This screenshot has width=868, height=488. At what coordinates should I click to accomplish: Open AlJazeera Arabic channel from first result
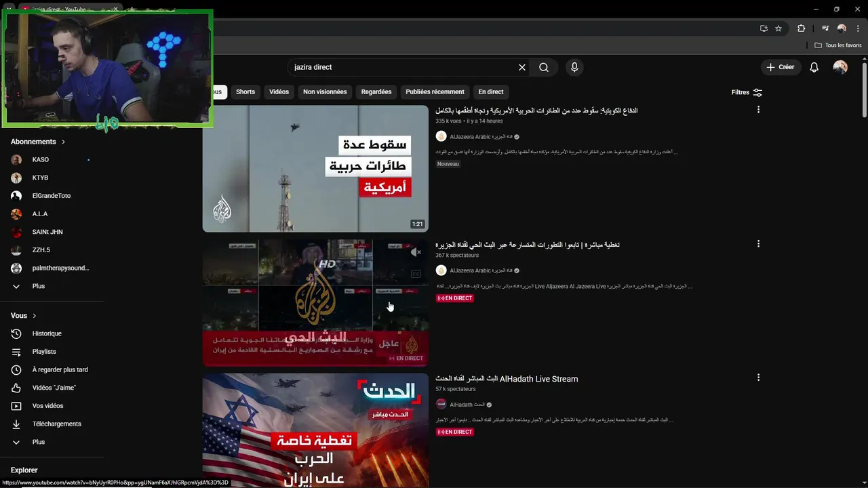pos(481,137)
